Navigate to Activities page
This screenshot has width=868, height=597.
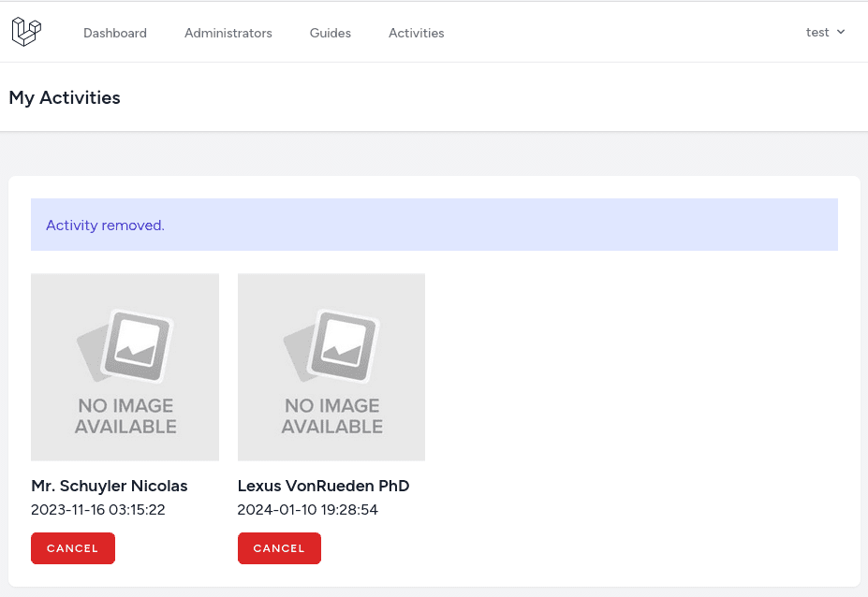tap(417, 33)
